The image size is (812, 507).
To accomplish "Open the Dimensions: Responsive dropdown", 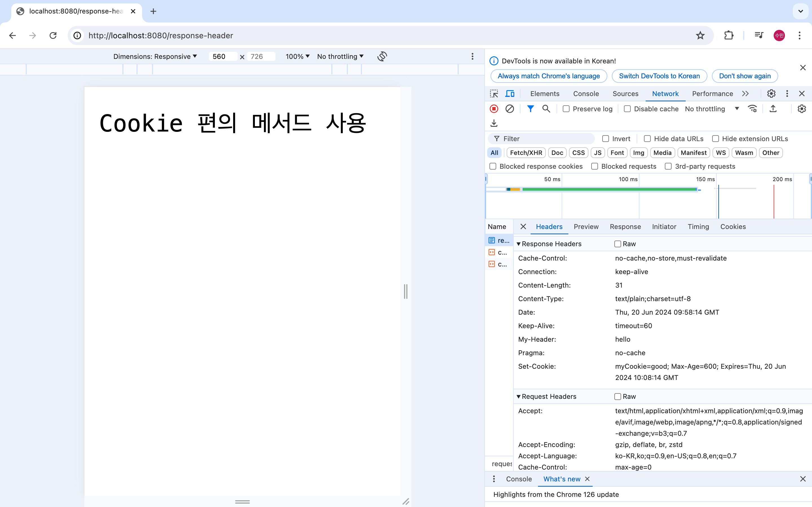I will [155, 56].
